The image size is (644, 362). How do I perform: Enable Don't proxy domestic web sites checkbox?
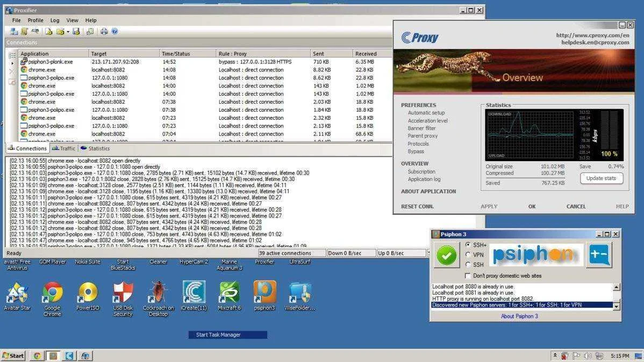coord(467,276)
